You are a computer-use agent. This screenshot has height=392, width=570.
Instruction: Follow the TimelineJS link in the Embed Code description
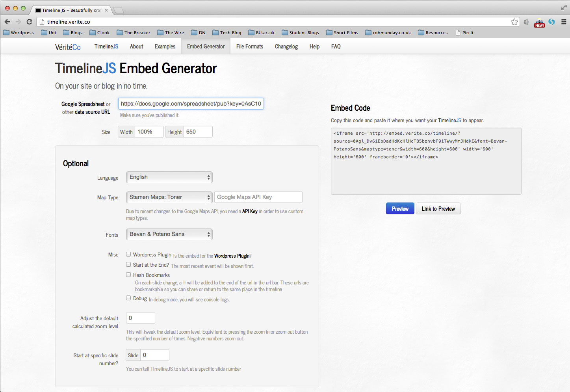pyautogui.click(x=449, y=121)
